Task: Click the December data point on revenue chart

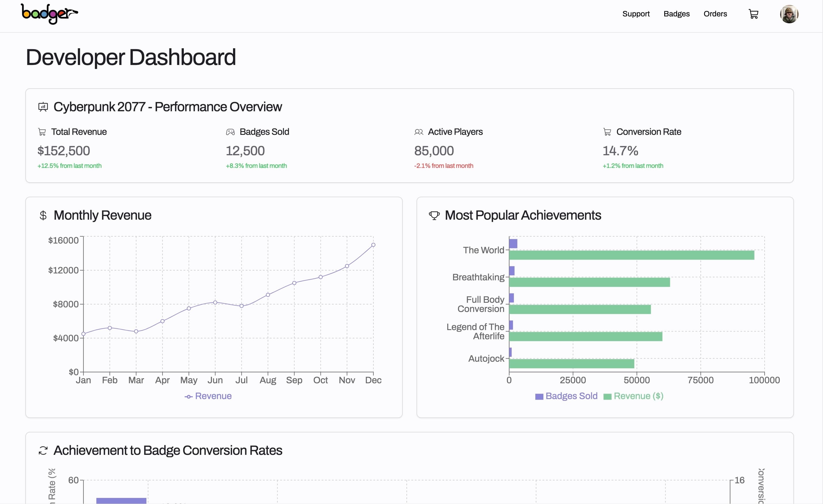Action: pyautogui.click(x=373, y=245)
